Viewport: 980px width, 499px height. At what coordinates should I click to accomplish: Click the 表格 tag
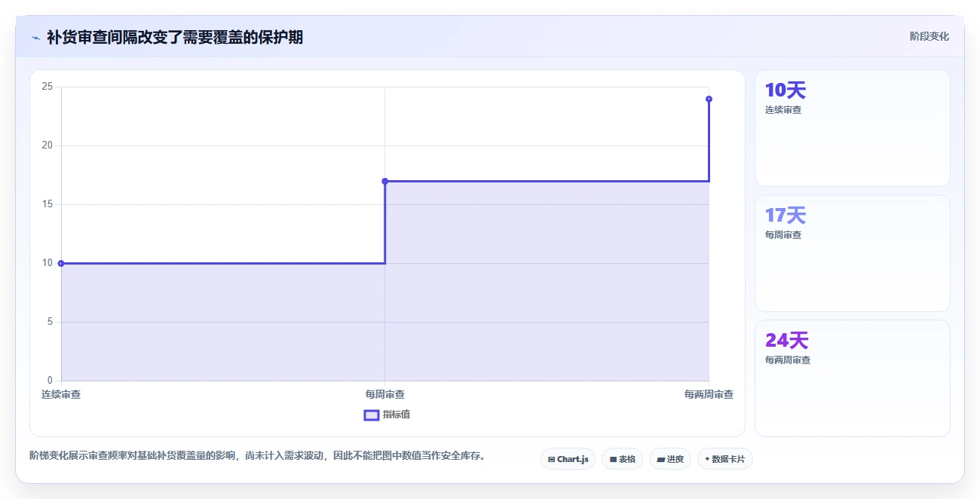(622, 459)
